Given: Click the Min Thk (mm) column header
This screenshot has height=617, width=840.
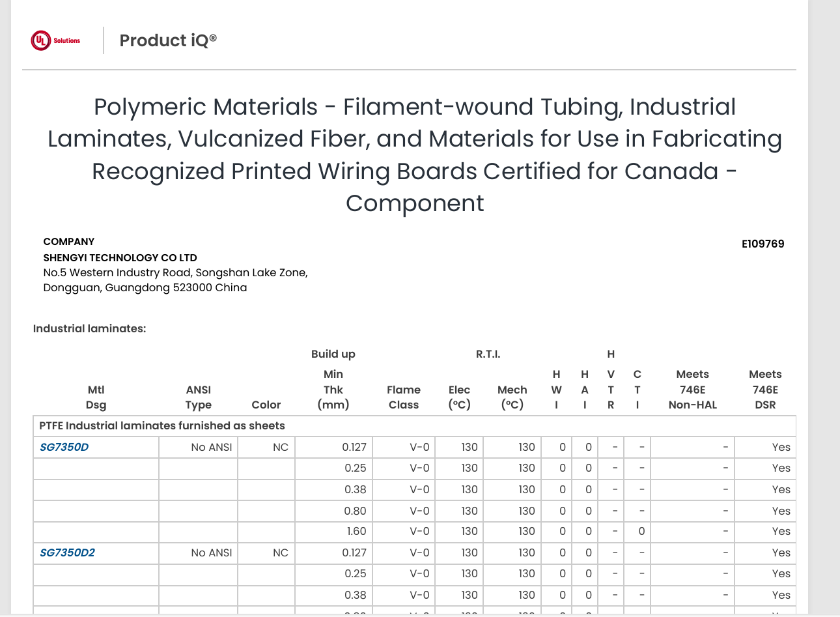Looking at the screenshot, I should point(333,389).
